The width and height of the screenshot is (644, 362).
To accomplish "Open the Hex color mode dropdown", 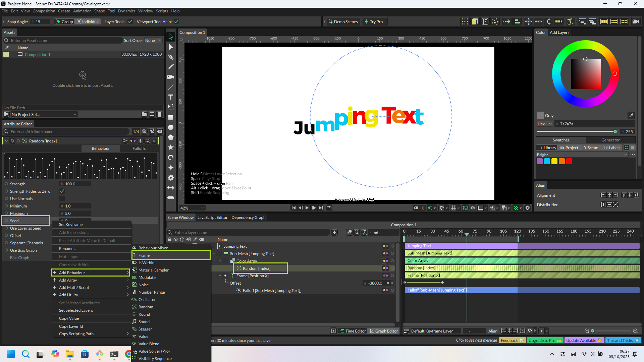I will tap(545, 124).
